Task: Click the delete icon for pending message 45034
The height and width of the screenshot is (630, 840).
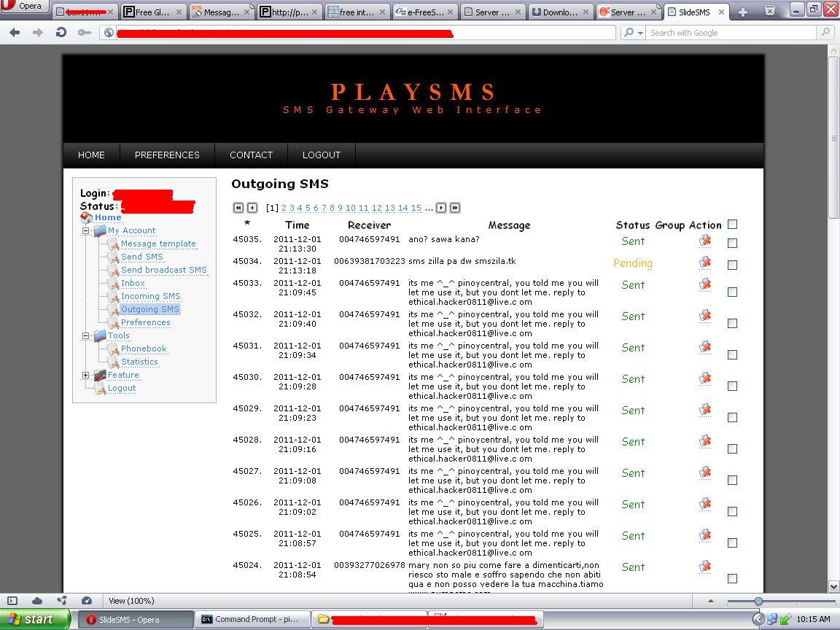Action: (704, 262)
